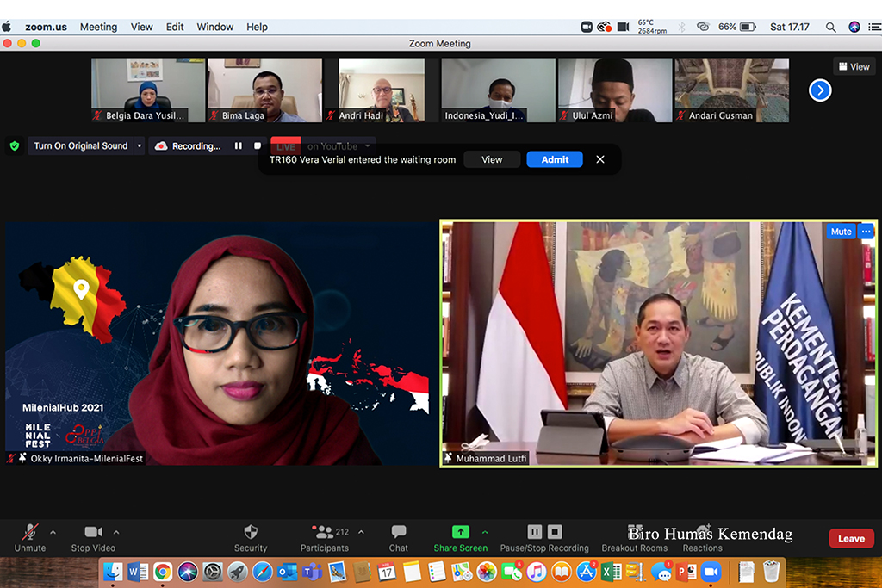The width and height of the screenshot is (882, 588).
Task: Select Belgia Dara Yusil's video thumbnail
Action: [x=148, y=90]
